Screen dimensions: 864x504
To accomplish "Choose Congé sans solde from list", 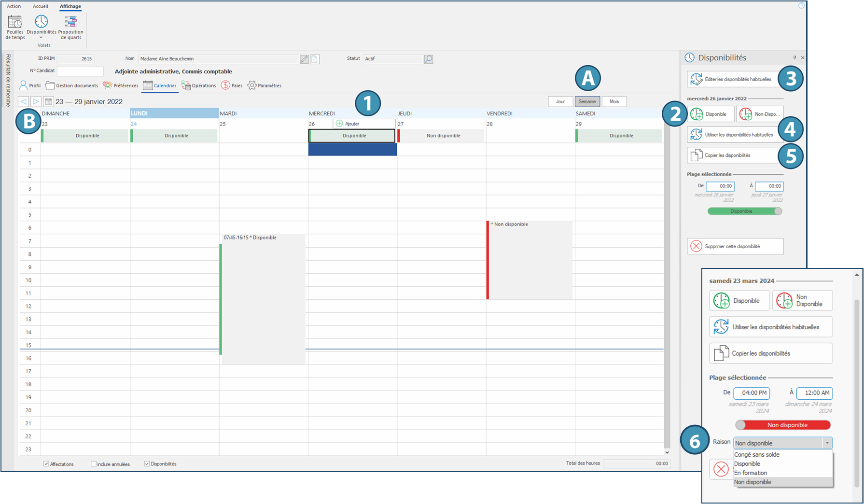I will click(x=756, y=455).
